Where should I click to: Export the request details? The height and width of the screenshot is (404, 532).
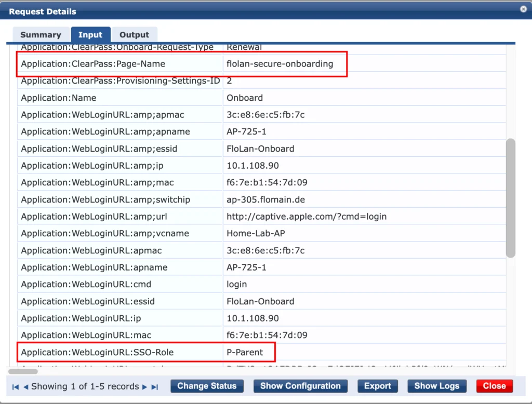[378, 386]
